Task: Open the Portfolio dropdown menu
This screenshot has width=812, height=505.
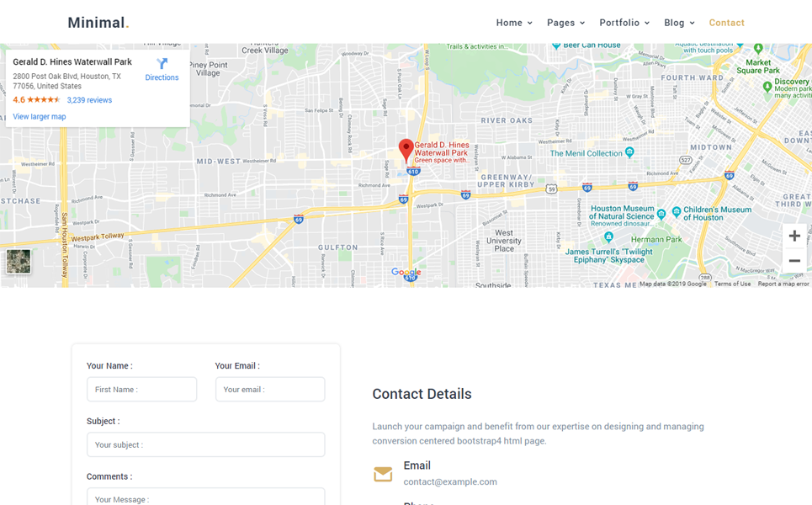Action: tap(624, 23)
